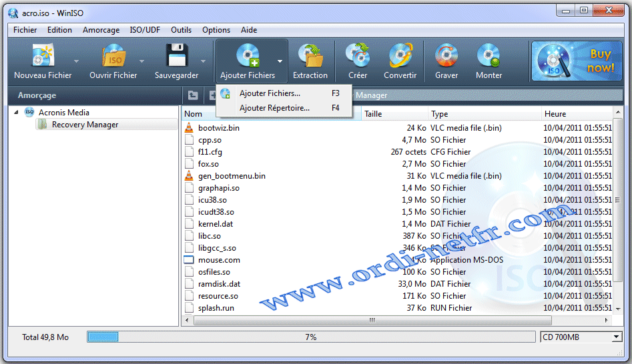
Task: Sort by the Type column header
Action: coord(485,114)
